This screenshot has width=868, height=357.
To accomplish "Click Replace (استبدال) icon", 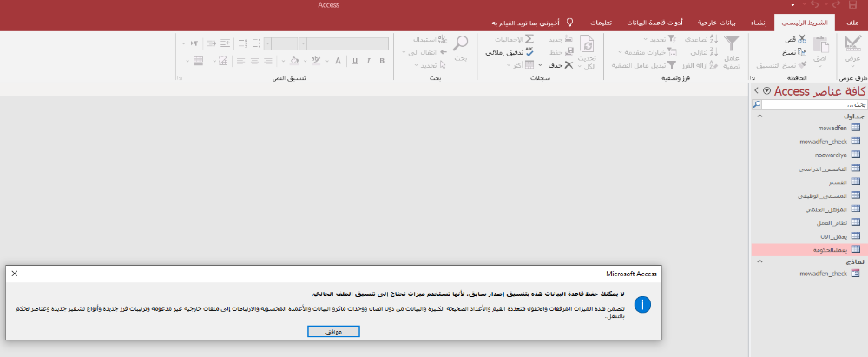I will (442, 39).
